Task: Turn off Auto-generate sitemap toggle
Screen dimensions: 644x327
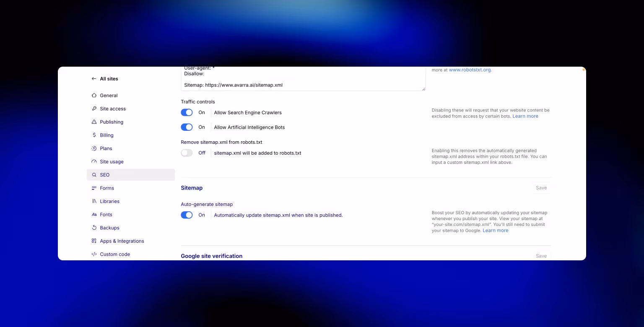Action: (187, 215)
